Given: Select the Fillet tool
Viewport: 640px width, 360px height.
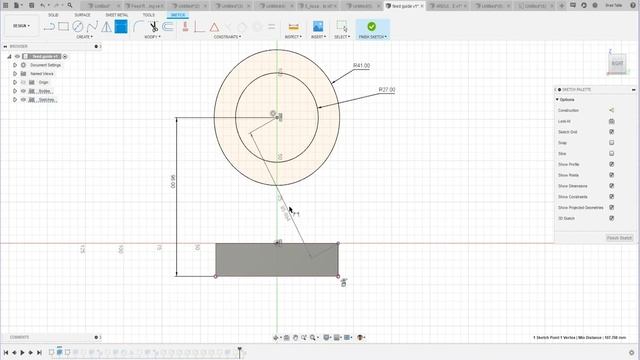Looking at the screenshot, I should 138,27.
